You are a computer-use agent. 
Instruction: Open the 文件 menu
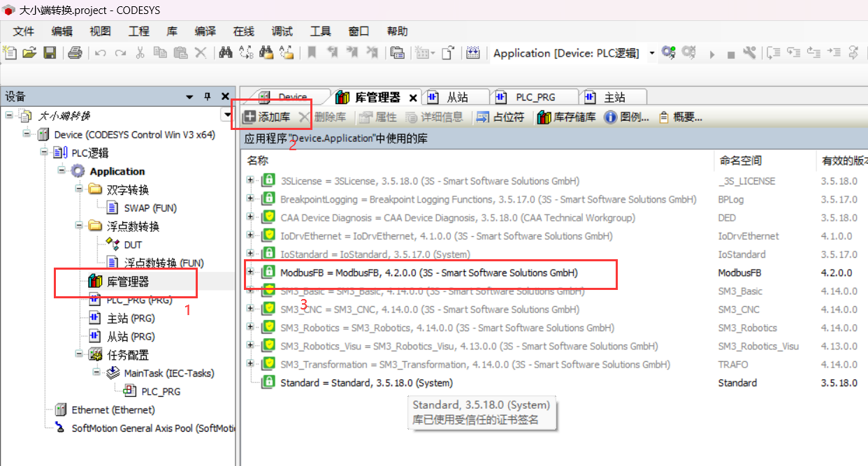tap(24, 31)
